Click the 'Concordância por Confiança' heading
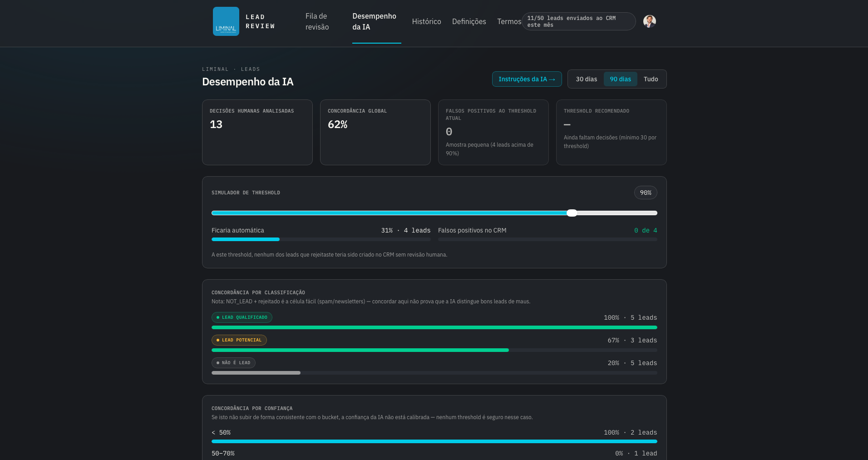Screen dimensions: 868x460 coord(252,408)
